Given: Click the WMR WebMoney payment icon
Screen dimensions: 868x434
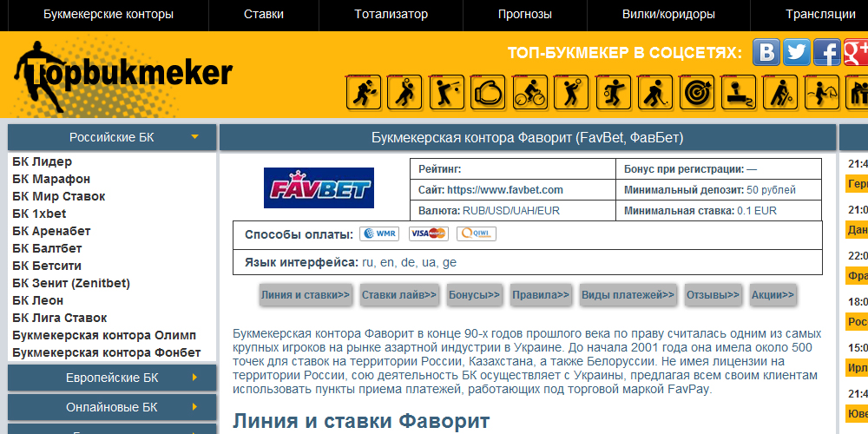Looking at the screenshot, I should [379, 233].
